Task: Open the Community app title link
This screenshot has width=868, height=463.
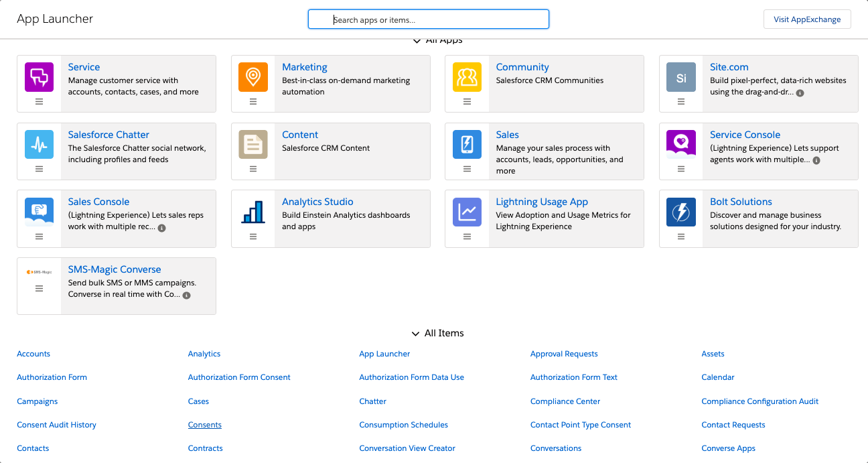Action: [522, 67]
